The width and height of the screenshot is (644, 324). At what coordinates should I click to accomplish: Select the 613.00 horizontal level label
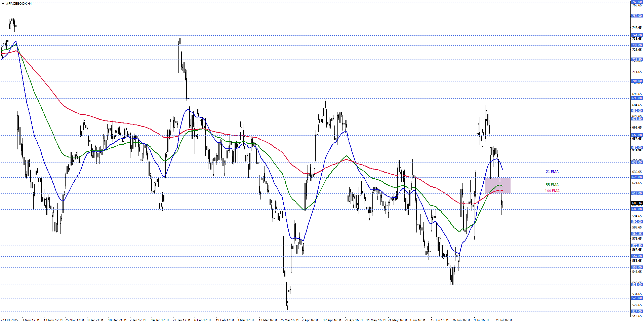tap(637, 193)
